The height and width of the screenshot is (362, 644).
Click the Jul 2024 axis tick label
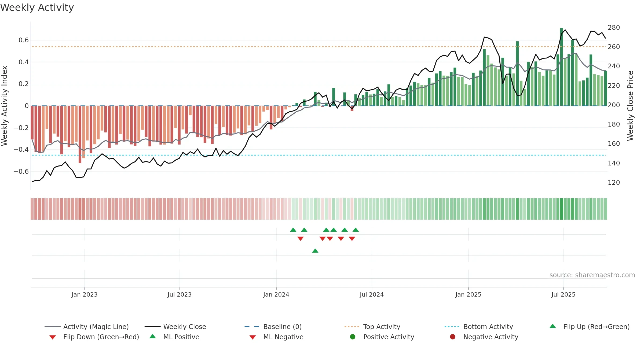[372, 294]
